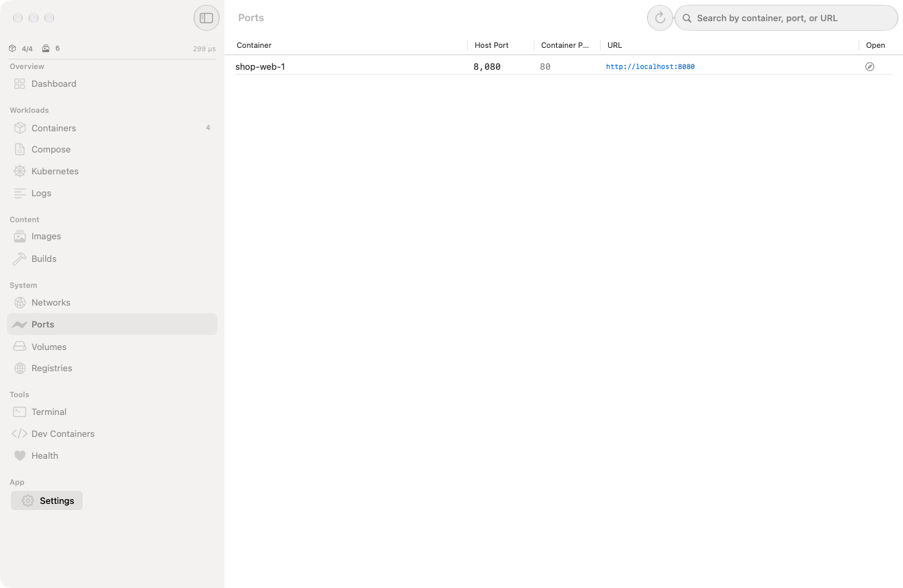This screenshot has height=588, width=903.
Task: Click the Ports icon in sidebar
Action: [20, 325]
